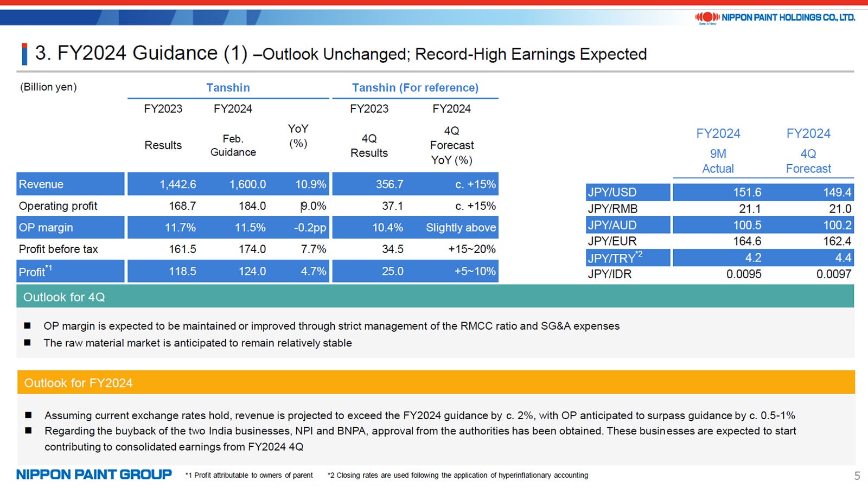The height and width of the screenshot is (488, 868).
Task: Click the Operating profit YoY 9.0%
Action: pos(314,206)
